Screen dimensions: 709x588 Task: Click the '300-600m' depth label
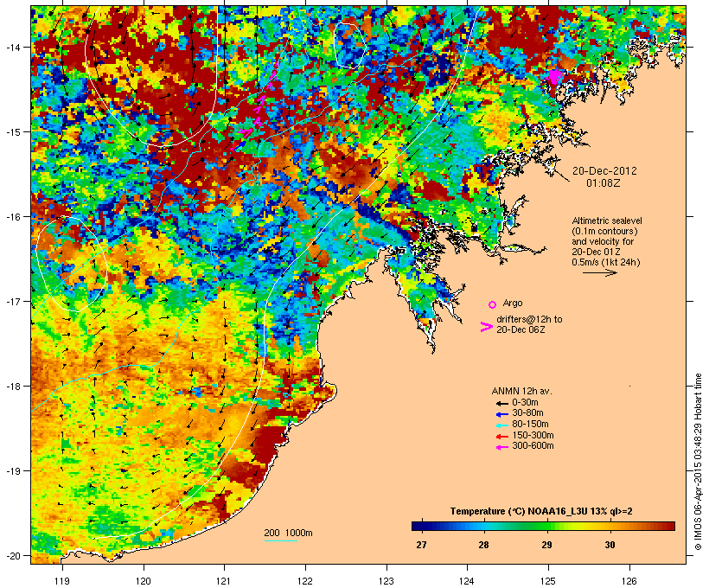(x=533, y=446)
